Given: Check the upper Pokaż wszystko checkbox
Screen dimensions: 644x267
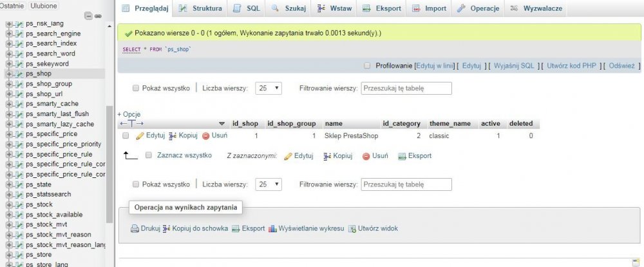Looking at the screenshot, I should coord(135,88).
